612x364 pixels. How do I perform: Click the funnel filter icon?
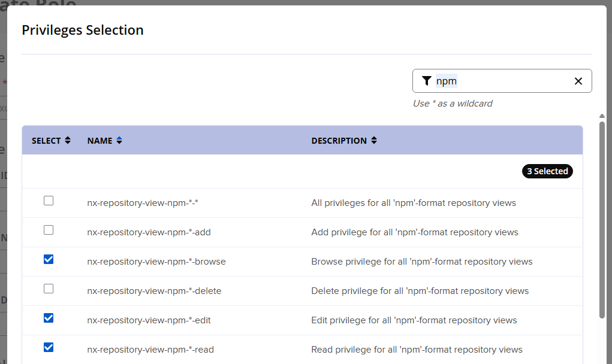(426, 81)
